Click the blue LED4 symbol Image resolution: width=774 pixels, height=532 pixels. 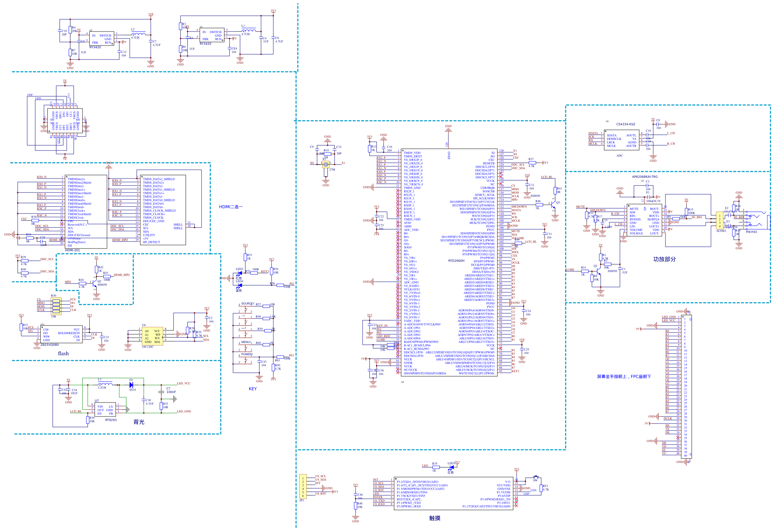(x=239, y=286)
